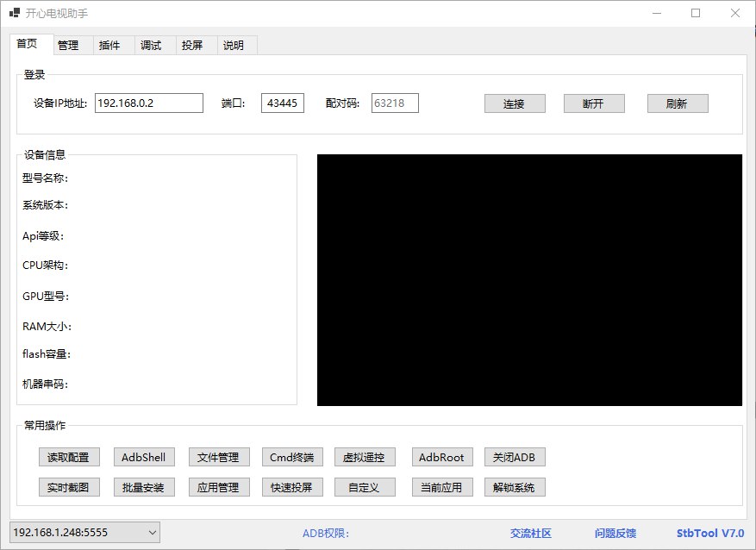Screen dimensions: 756x550
Task: Click the 刷新 button
Action: click(x=677, y=103)
